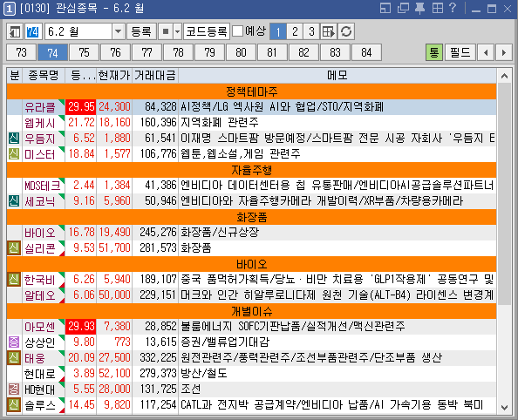Click the vertical scrollbar thumb
The height and width of the screenshot is (420, 518).
504,194
